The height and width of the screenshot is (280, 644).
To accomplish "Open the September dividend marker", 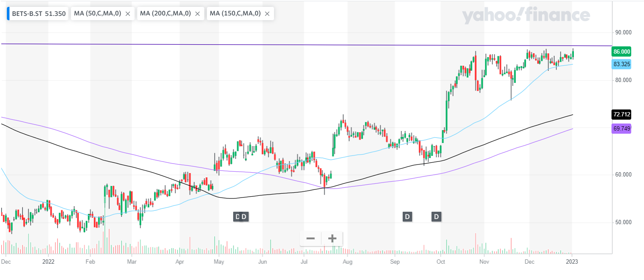I will tap(407, 216).
